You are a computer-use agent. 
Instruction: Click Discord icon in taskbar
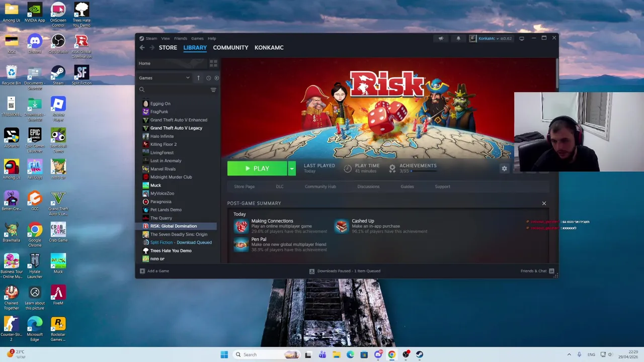point(378,354)
